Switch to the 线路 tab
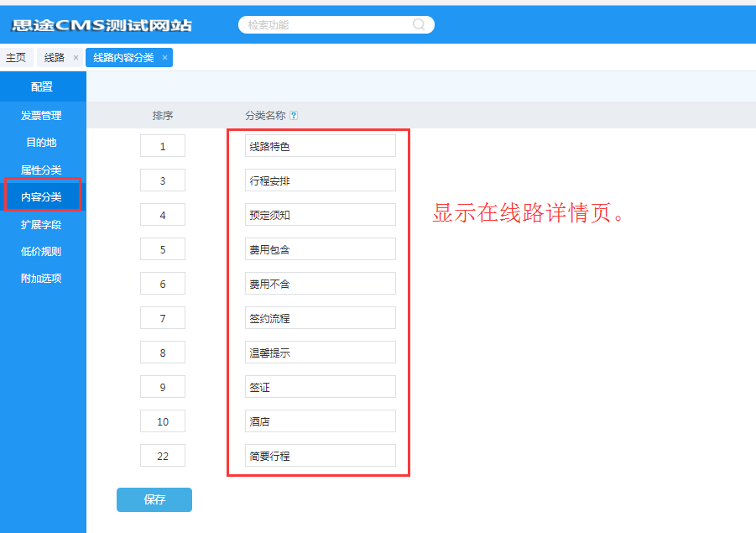Viewport: 756px width, 533px height. pos(54,58)
